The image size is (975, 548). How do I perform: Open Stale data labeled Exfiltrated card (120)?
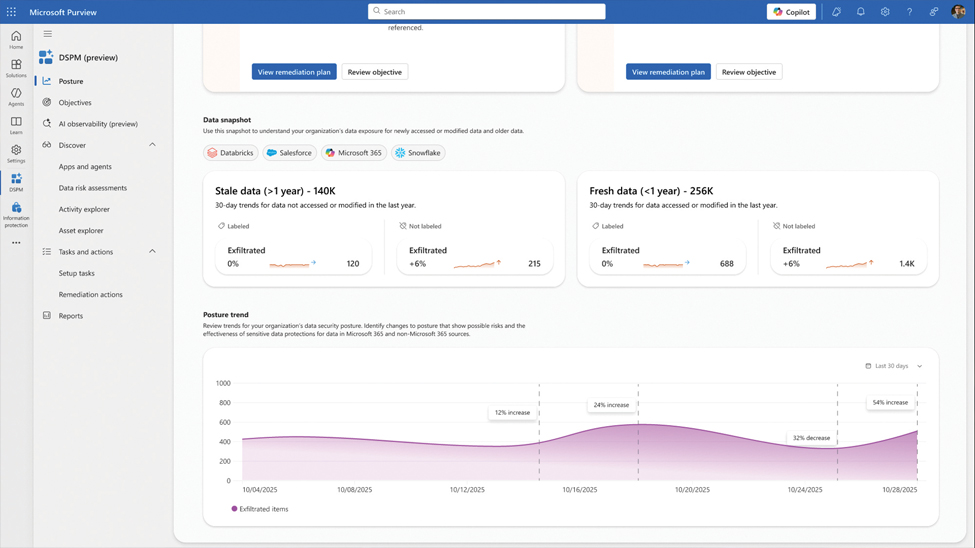point(293,257)
